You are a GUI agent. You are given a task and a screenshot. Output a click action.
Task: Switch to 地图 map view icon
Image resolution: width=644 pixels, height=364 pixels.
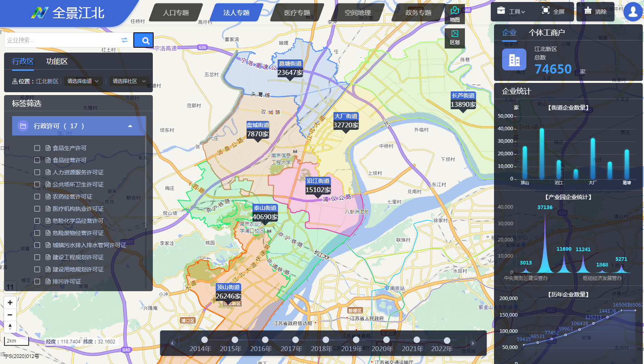pos(455,14)
